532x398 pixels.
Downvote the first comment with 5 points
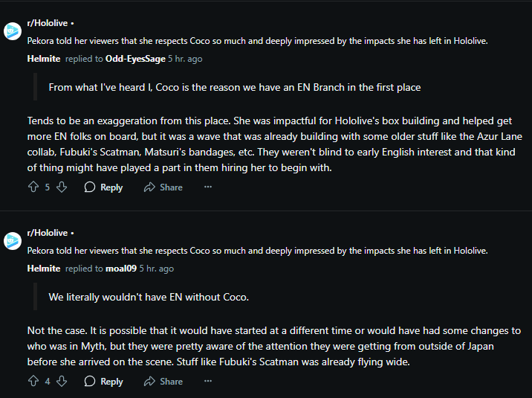coord(62,187)
